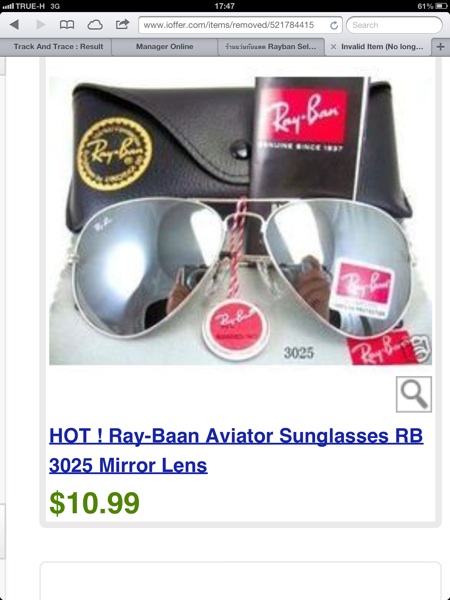Screen dimensions: 450x600
Task: Tap the battery status indicator
Action: coord(432,6)
